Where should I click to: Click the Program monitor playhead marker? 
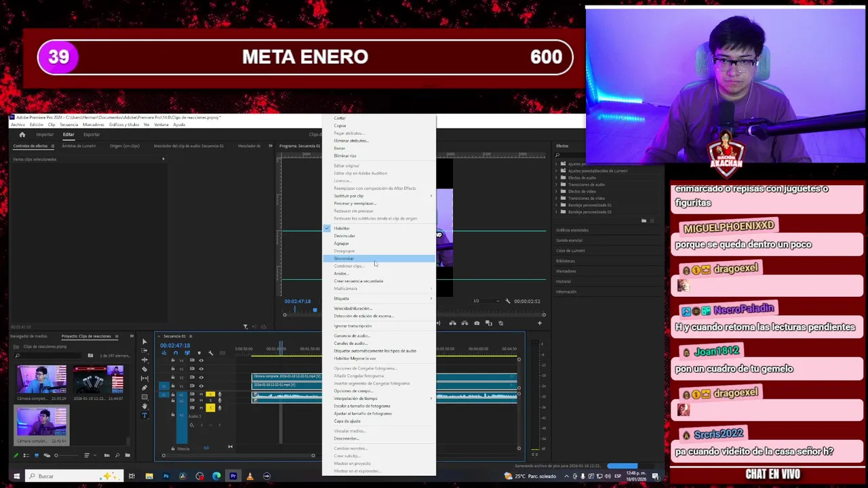315,310
